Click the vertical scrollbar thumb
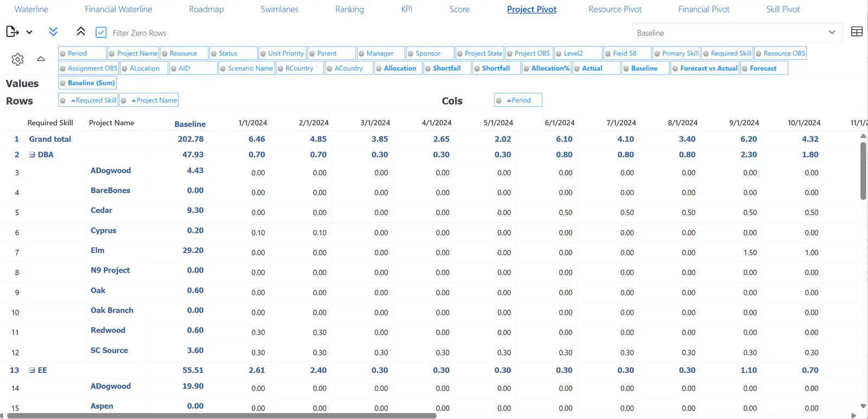 point(863,171)
